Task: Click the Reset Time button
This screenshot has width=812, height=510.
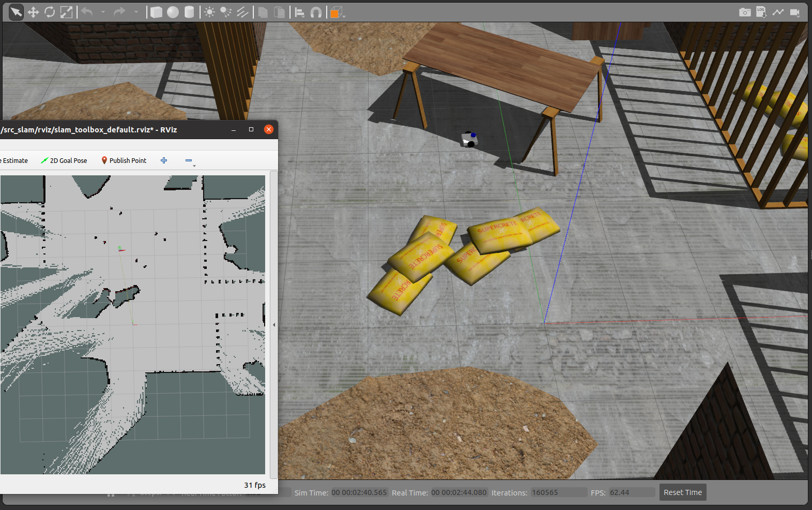Action: tap(683, 492)
